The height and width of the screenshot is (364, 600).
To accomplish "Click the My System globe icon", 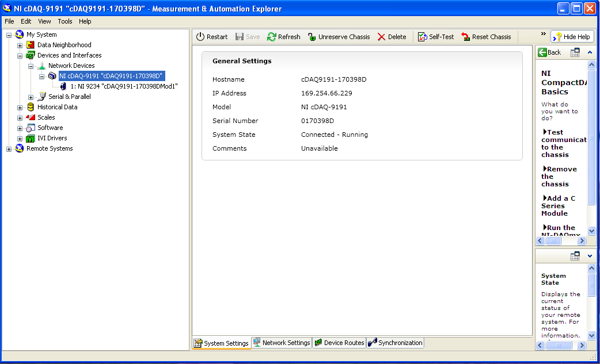I will pyautogui.click(x=19, y=35).
